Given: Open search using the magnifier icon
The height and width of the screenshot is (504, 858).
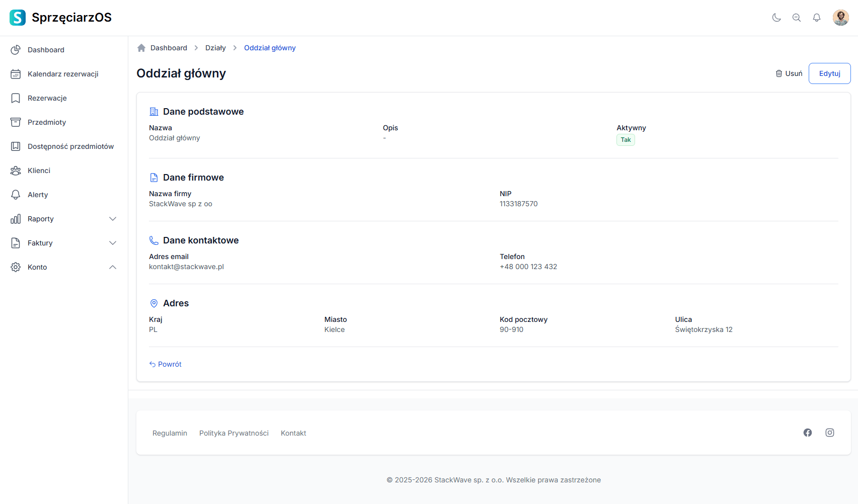Looking at the screenshot, I should 797,18.
